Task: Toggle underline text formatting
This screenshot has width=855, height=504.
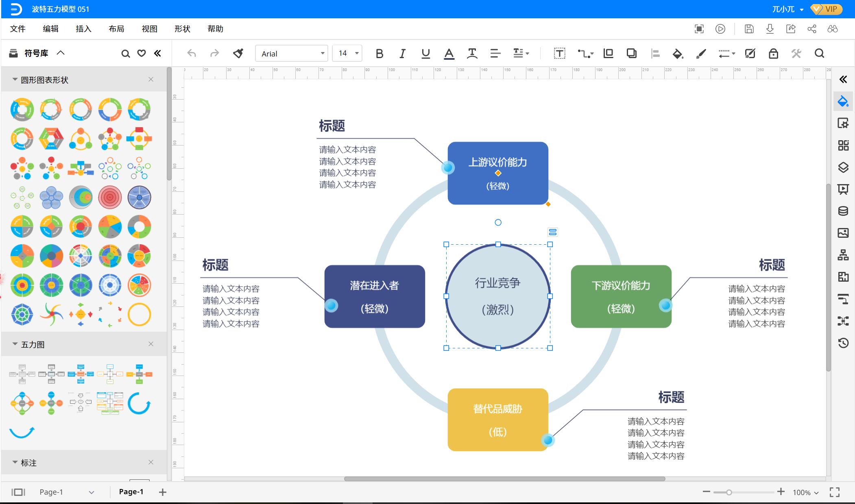Action: click(425, 53)
